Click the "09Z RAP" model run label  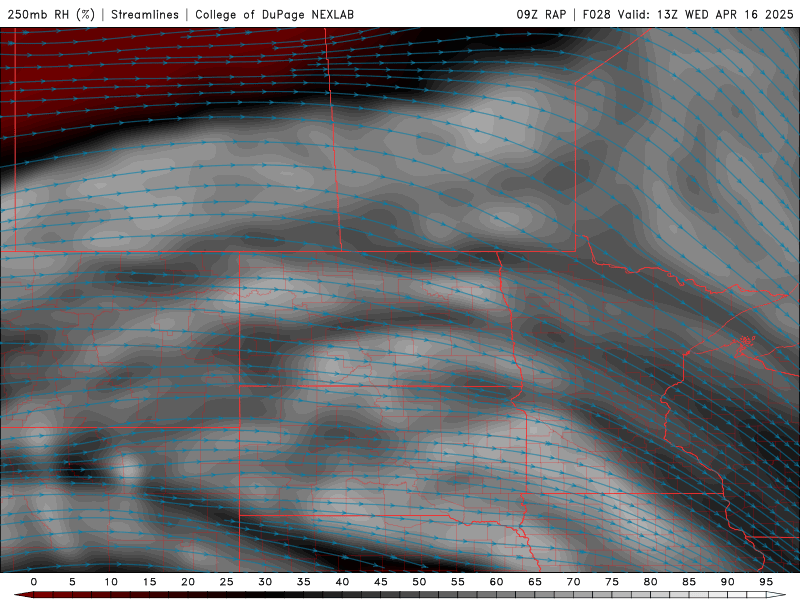pos(541,14)
